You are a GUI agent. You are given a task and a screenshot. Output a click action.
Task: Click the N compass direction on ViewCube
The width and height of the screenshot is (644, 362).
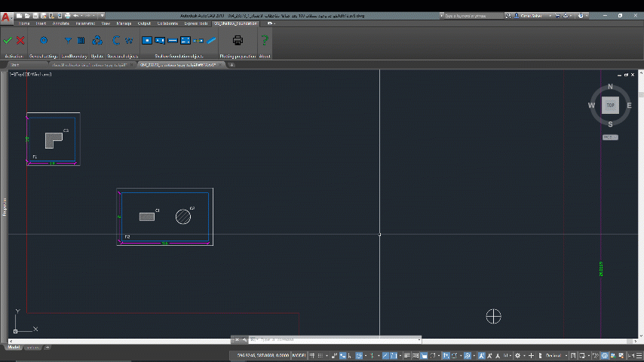610,87
